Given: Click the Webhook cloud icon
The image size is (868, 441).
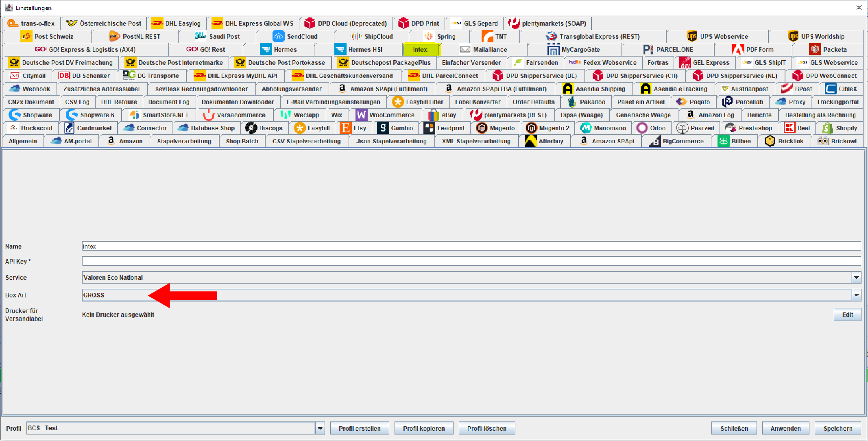Looking at the screenshot, I should (15, 89).
